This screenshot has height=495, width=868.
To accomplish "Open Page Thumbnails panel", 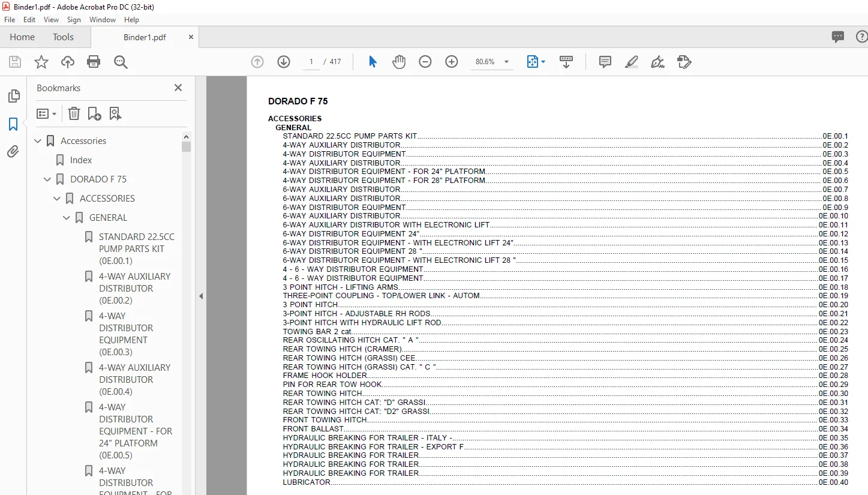I will coord(13,96).
